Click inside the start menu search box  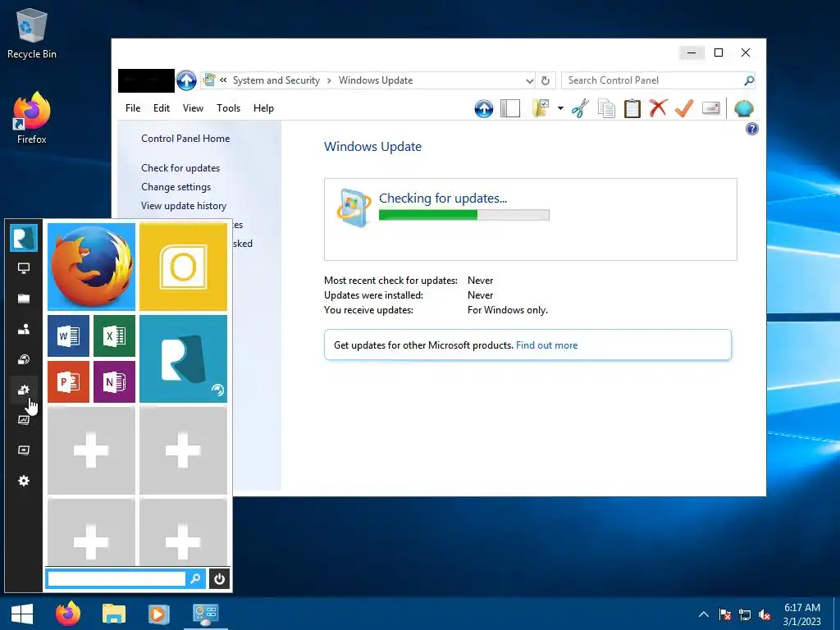(x=116, y=578)
